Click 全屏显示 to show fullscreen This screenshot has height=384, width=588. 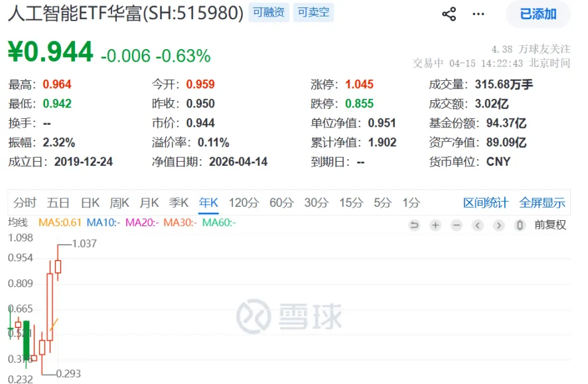tap(542, 203)
